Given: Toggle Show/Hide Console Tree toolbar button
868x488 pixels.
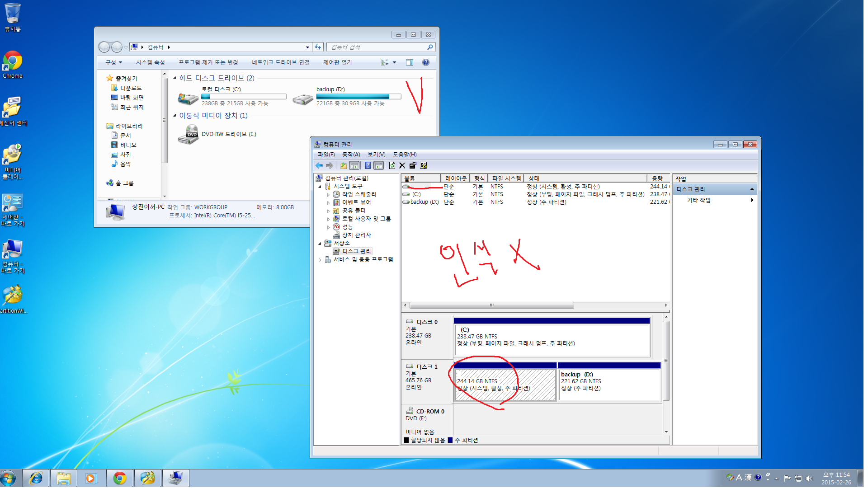Looking at the screenshot, I should coord(354,165).
